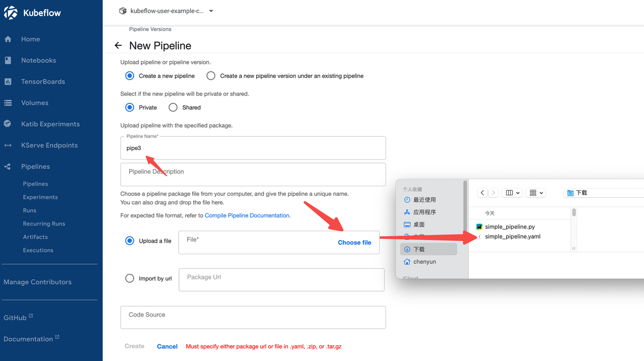The image size is (644, 361).
Task: Select the Upload a file radio
Action: tap(130, 241)
